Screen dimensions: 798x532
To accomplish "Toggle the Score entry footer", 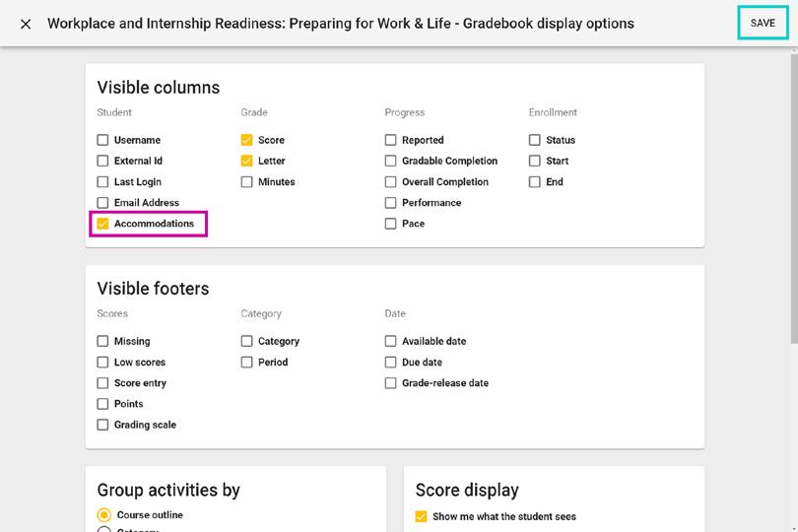I will click(x=102, y=383).
